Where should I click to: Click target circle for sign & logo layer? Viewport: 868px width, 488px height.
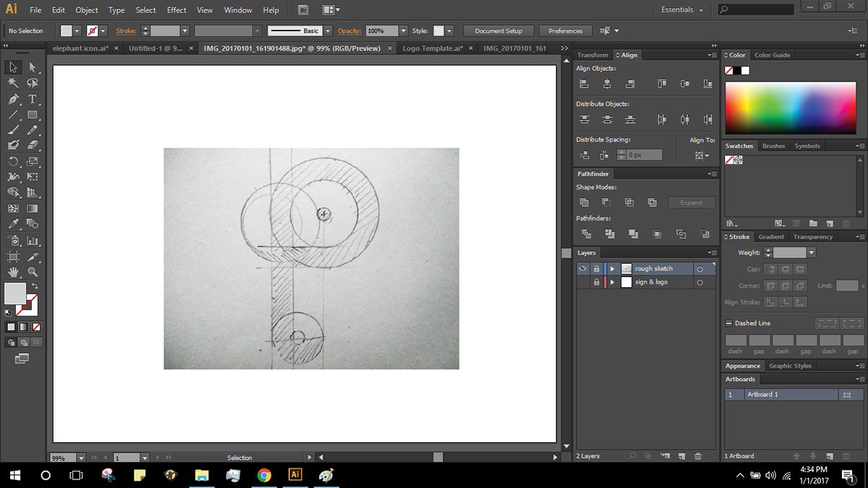699,282
